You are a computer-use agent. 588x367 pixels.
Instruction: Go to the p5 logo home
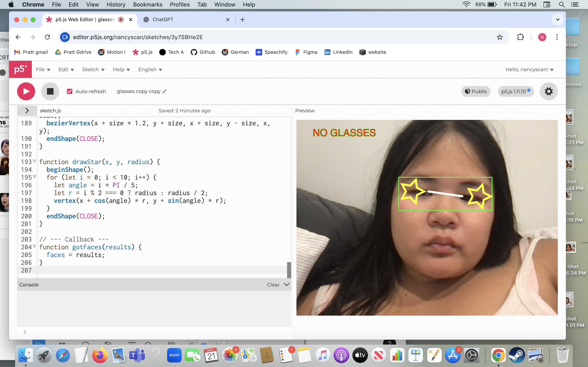[20, 69]
